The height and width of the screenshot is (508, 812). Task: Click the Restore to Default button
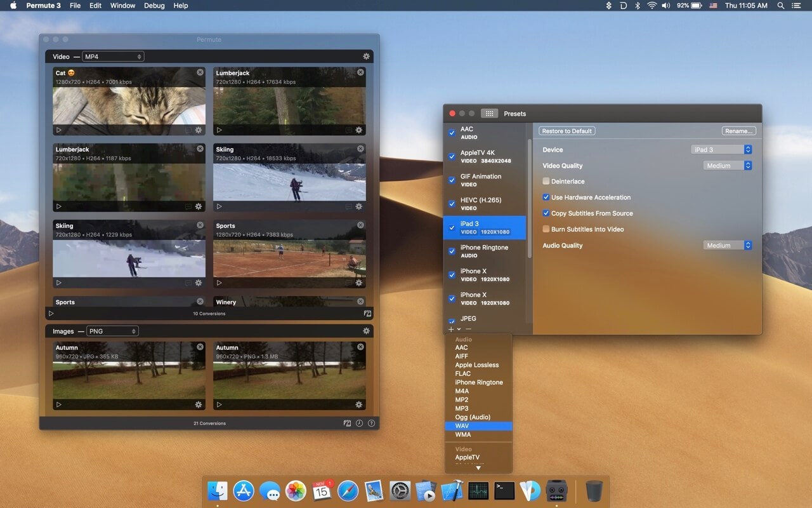567,131
